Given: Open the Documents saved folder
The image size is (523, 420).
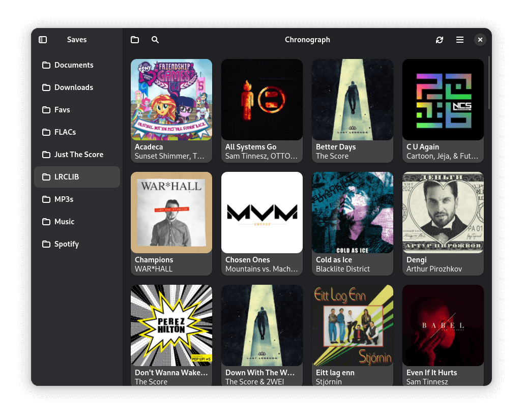Looking at the screenshot, I should coord(77,65).
